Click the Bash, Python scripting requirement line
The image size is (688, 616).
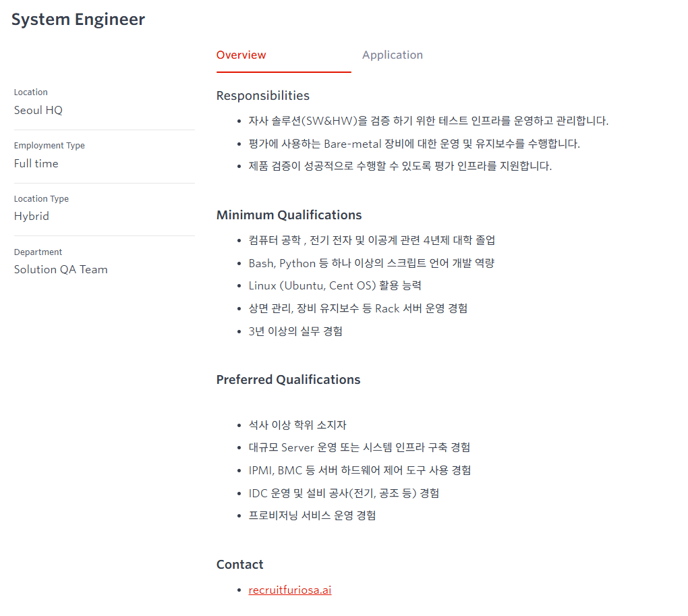(372, 263)
